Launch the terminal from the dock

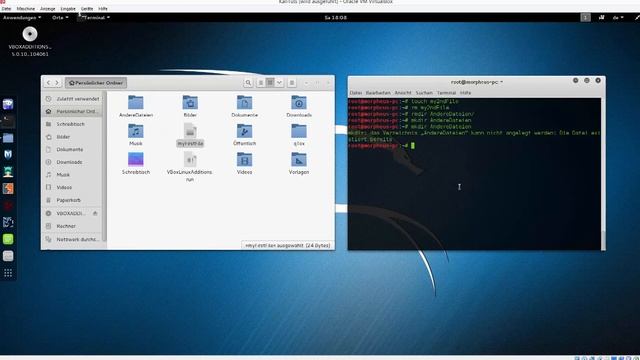coord(8,121)
